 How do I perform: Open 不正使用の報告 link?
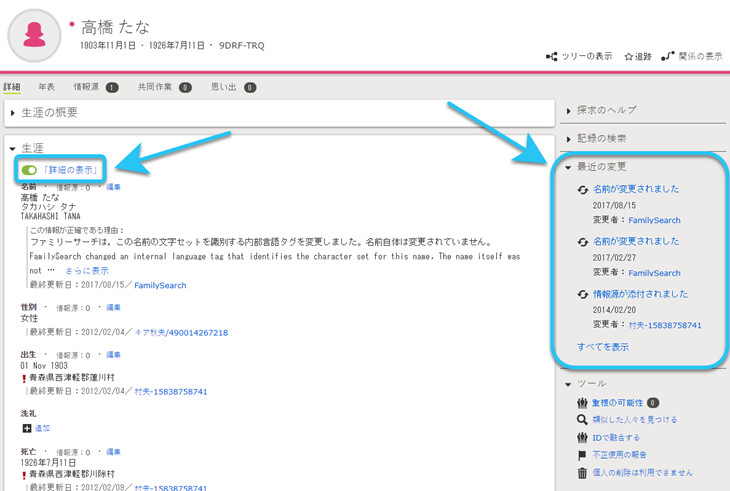click(619, 455)
